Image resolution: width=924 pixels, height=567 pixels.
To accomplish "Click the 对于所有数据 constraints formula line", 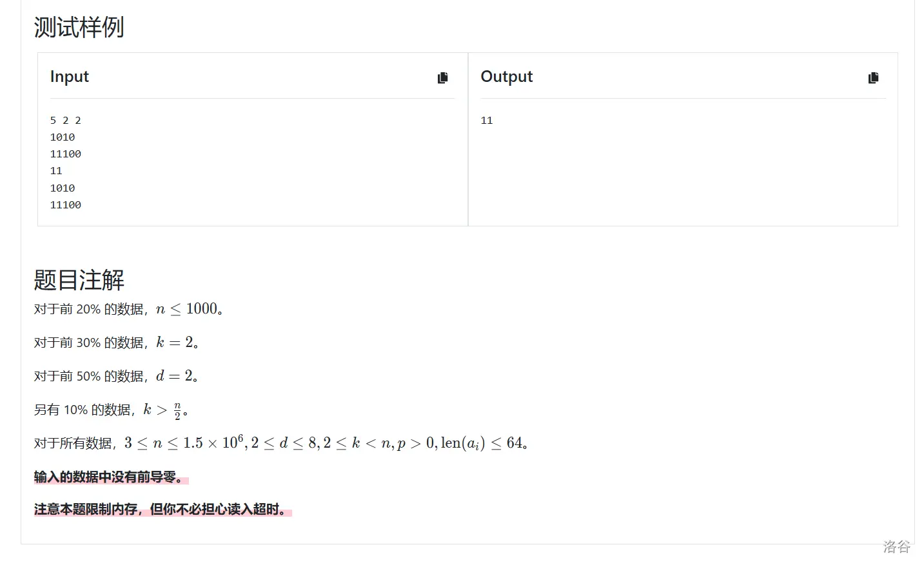I will pos(281,443).
